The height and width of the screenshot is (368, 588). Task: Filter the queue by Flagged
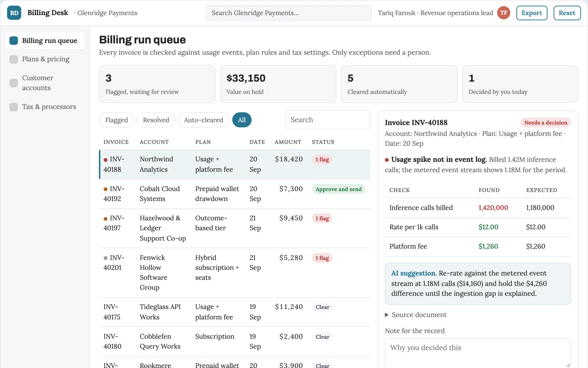pos(116,120)
